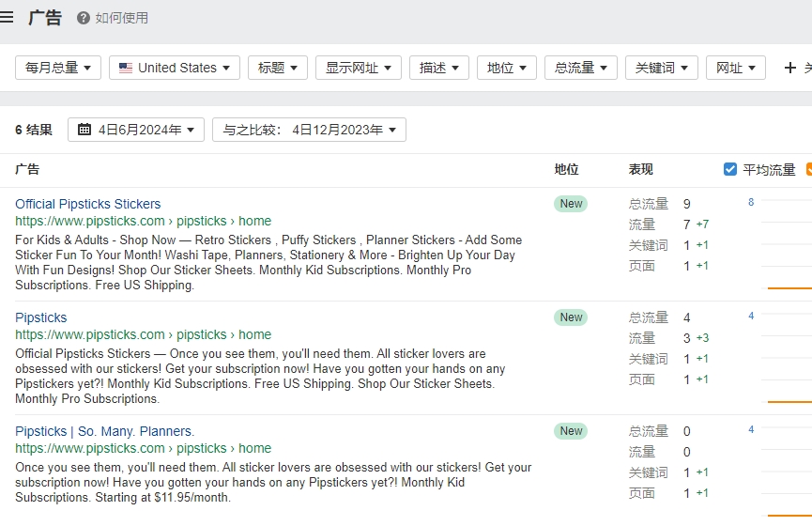Click the pipsticks.com URL under So. Many. Planners.

coord(143,448)
